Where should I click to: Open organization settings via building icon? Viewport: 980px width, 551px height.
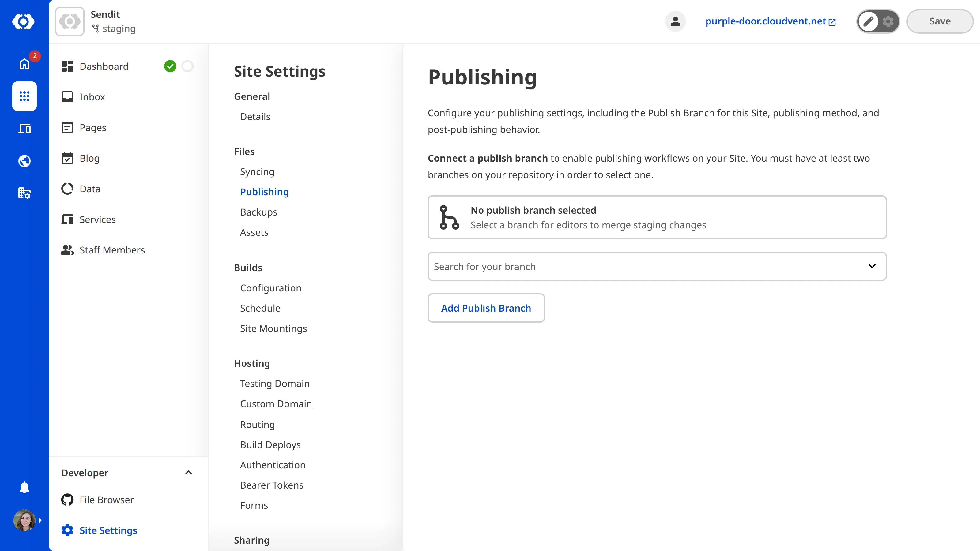[x=24, y=193]
